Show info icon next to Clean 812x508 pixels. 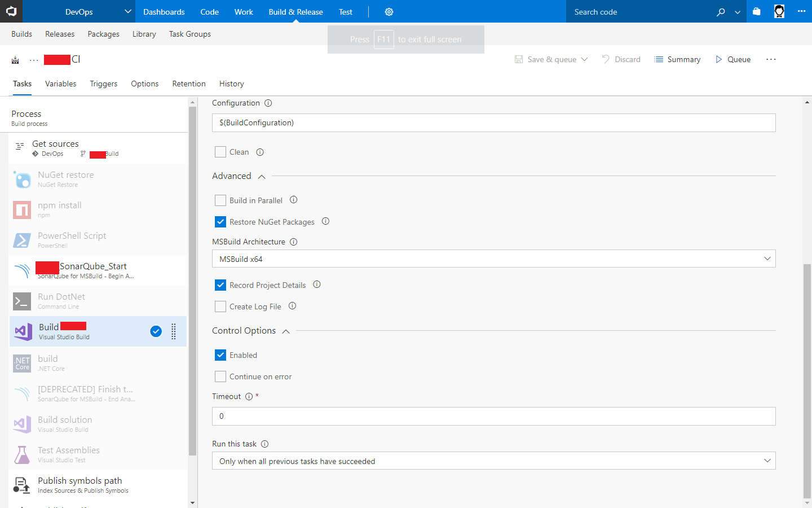[260, 152]
